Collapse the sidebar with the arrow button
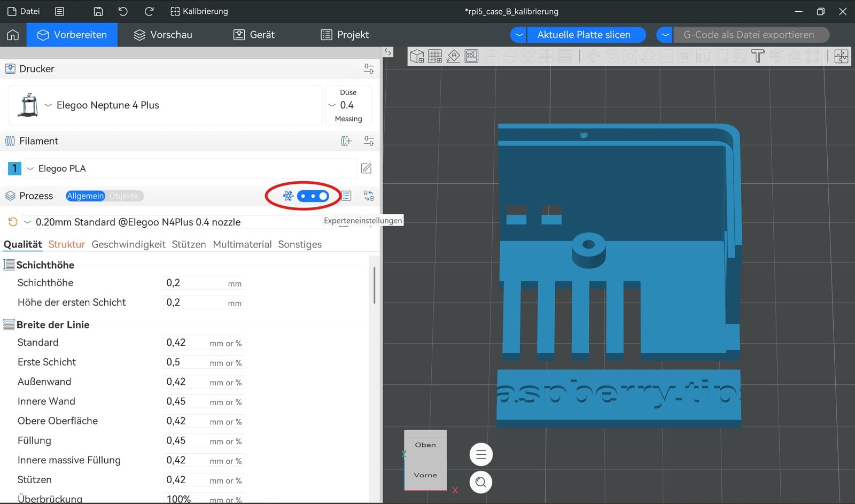Screen dimensions: 855x504 (x=388, y=52)
